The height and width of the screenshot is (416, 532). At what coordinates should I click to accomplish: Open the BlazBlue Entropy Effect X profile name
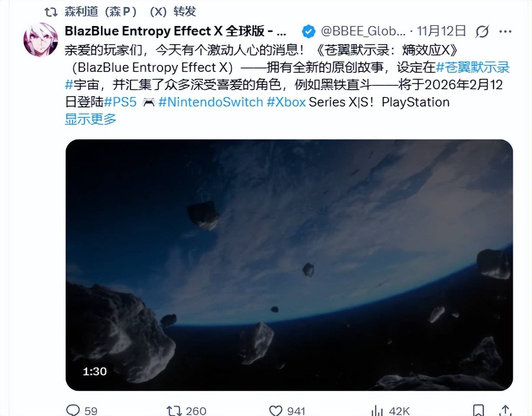[175, 31]
